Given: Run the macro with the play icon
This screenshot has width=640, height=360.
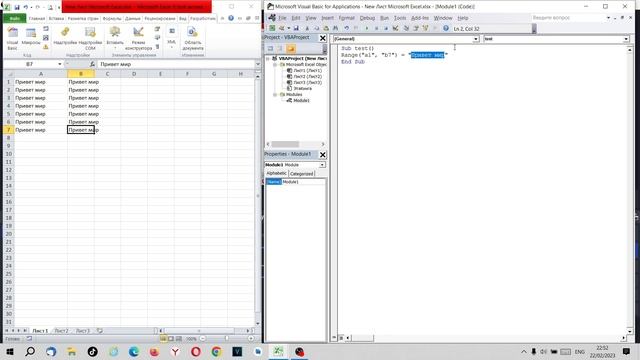Looking at the screenshot, I should pos(367,28).
